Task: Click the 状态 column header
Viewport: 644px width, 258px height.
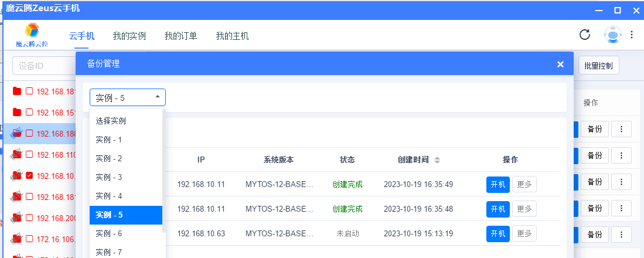Action: pos(347,160)
